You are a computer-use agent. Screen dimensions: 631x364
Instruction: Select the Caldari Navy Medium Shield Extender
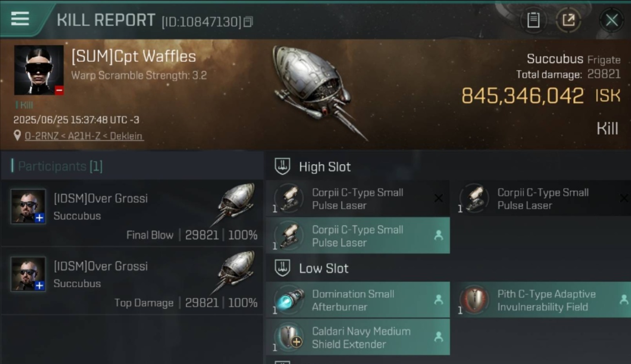358,337
